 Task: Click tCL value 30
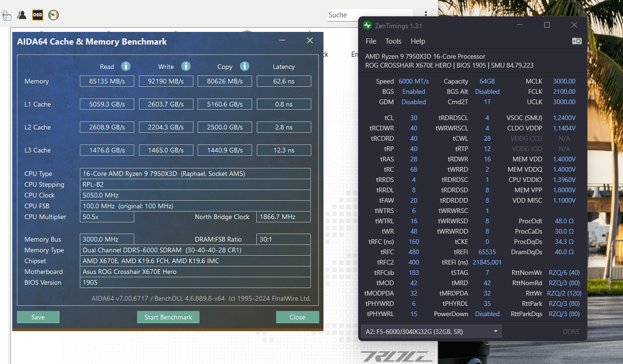pyautogui.click(x=414, y=118)
